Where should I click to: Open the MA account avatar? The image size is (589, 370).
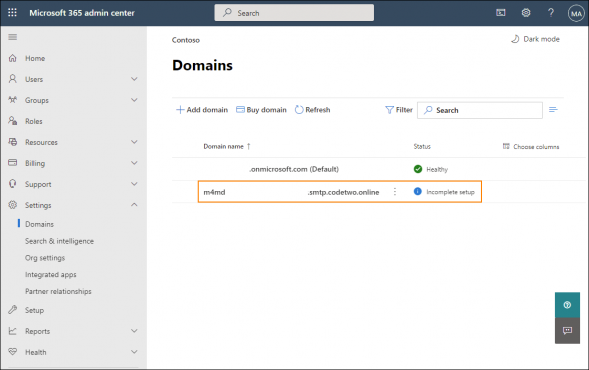point(576,14)
